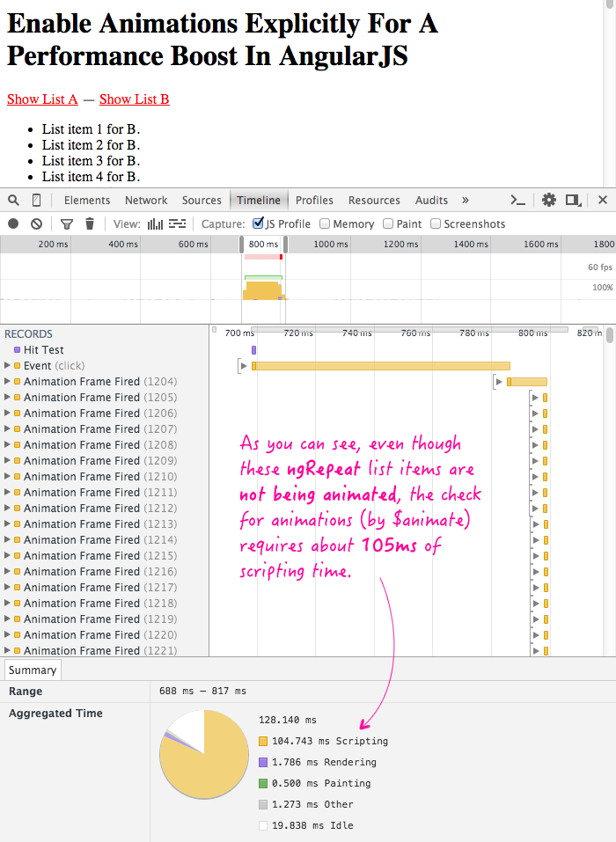Click the 800 ms overview ruler label
616x842 pixels.
pyautogui.click(x=263, y=245)
